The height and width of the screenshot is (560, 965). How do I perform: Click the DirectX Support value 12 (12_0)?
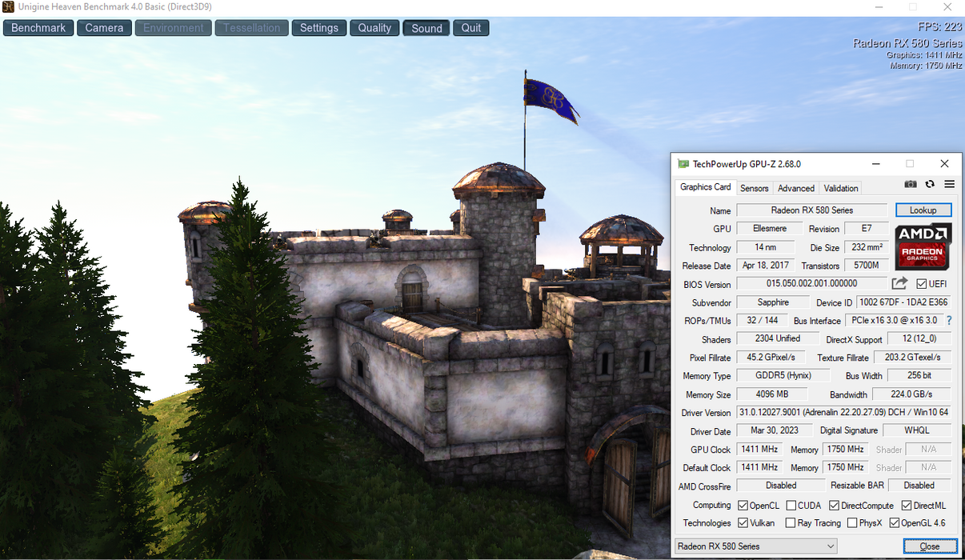pyautogui.click(x=919, y=339)
